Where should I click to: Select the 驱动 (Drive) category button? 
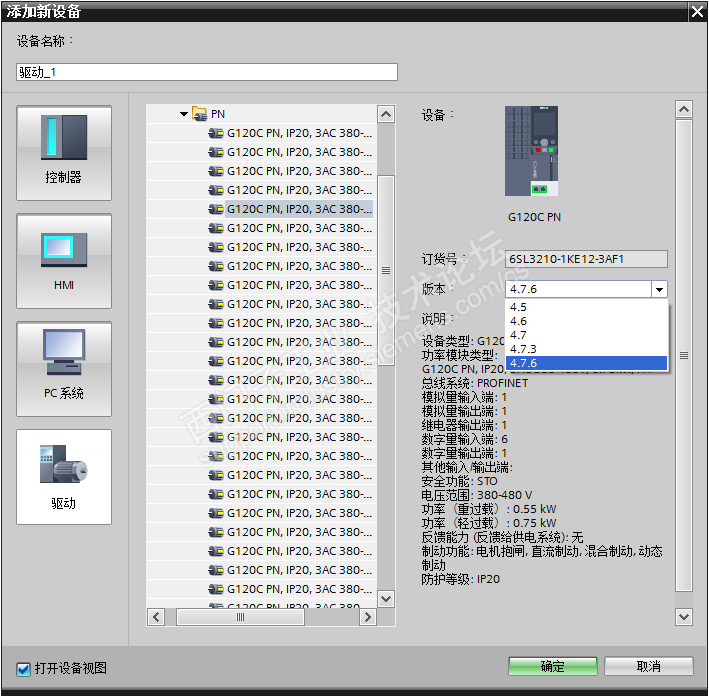(64, 477)
